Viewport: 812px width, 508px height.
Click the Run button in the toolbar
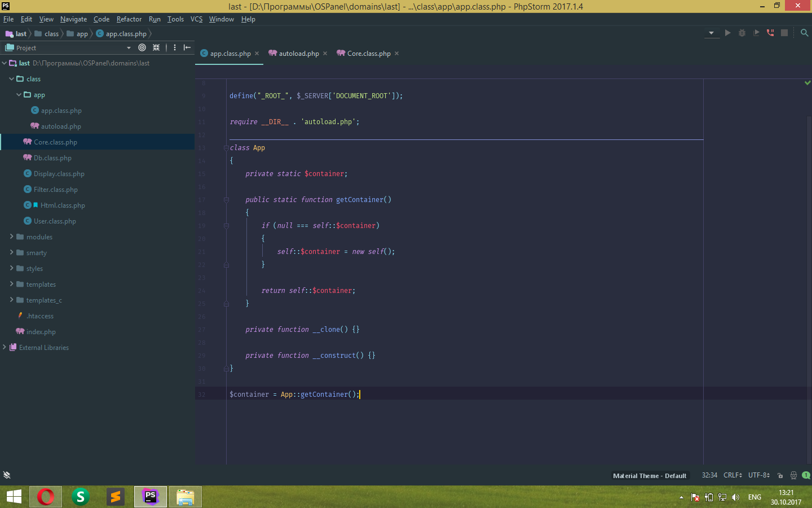727,33
